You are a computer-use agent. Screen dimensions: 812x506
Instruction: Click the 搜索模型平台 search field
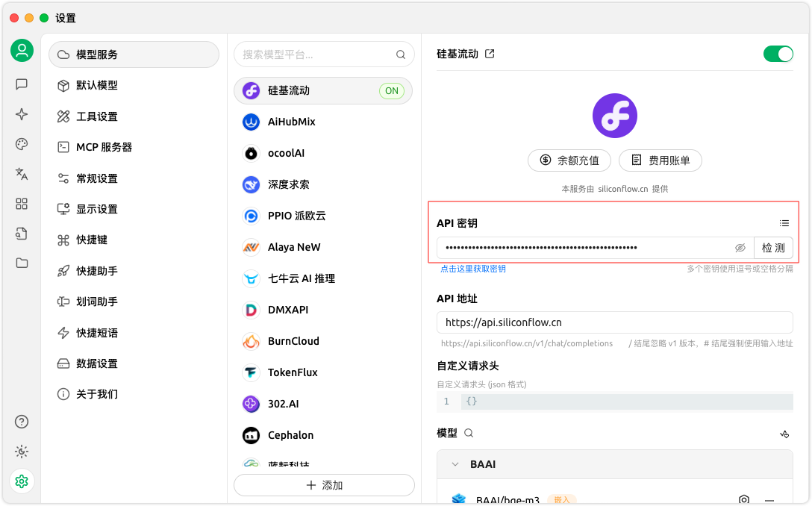pyautogui.click(x=324, y=54)
